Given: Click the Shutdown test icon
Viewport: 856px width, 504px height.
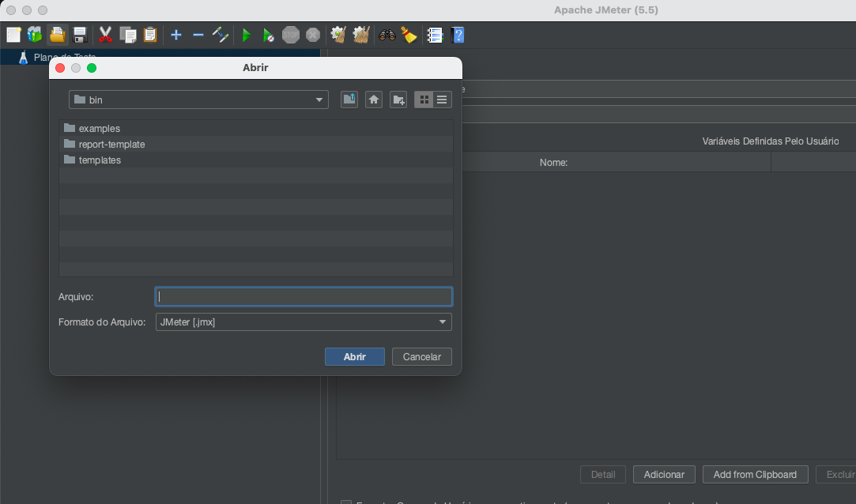Looking at the screenshot, I should point(313,35).
